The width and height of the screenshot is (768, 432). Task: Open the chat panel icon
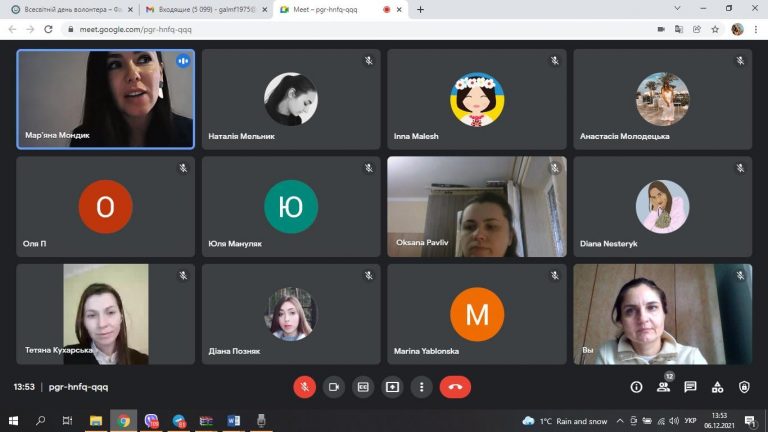tap(690, 387)
